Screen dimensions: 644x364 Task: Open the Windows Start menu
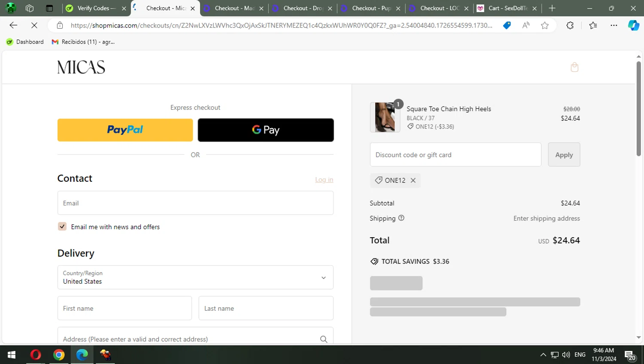(12, 355)
